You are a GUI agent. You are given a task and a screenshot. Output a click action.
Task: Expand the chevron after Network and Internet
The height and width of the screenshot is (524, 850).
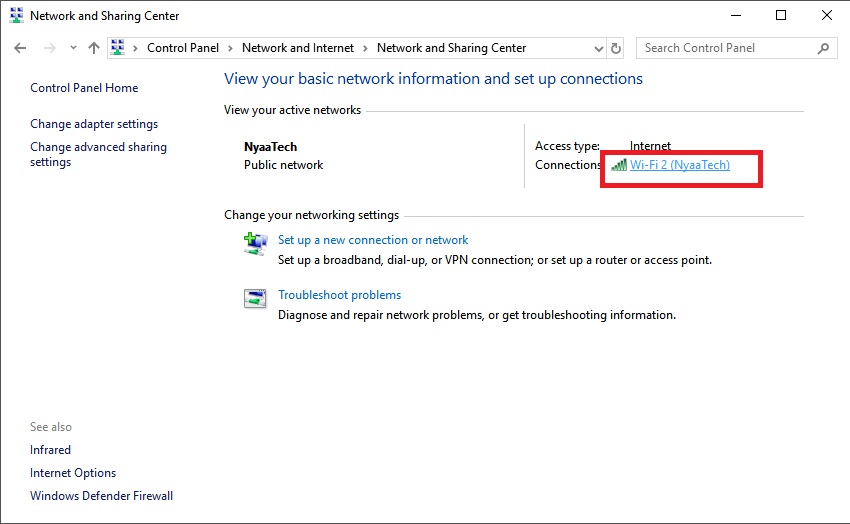[x=366, y=48]
